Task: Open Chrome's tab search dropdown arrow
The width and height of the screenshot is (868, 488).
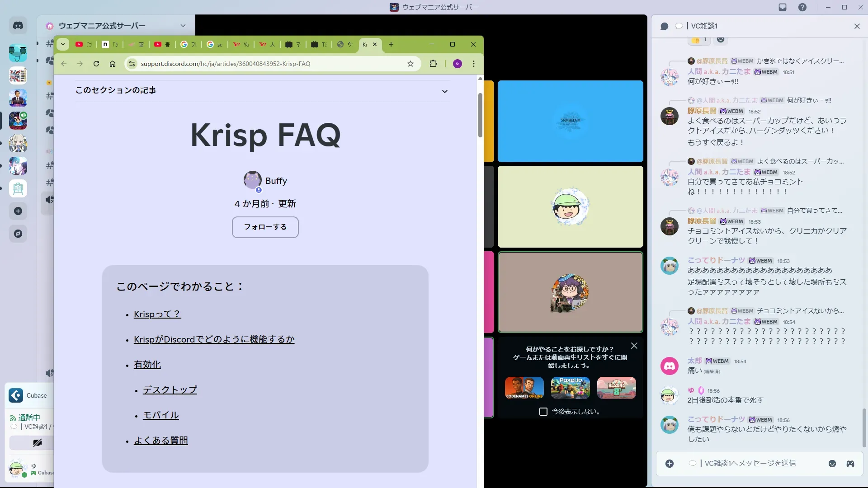Action: [63, 44]
